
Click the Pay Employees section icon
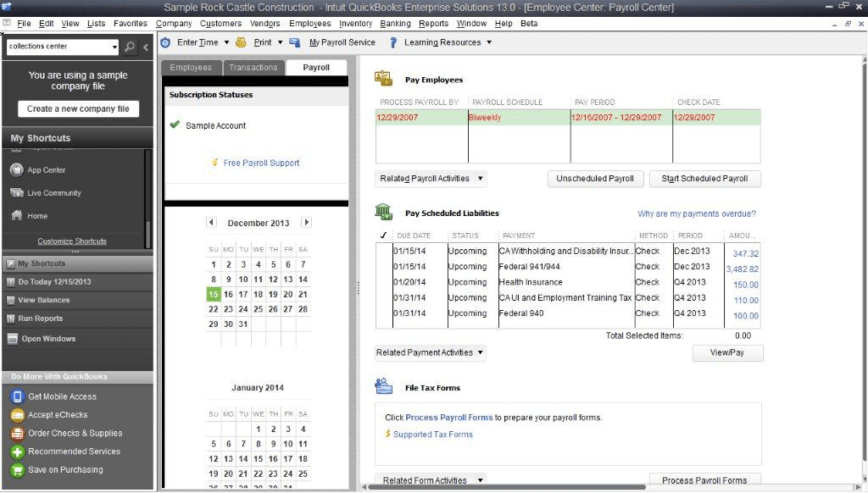click(x=383, y=79)
